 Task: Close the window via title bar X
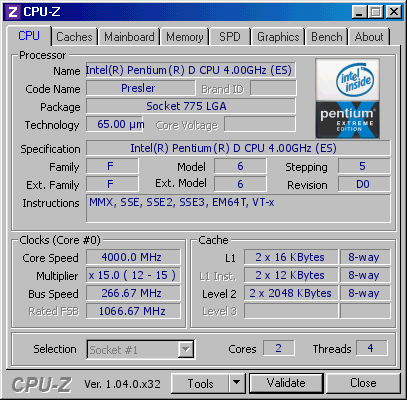click(x=394, y=12)
